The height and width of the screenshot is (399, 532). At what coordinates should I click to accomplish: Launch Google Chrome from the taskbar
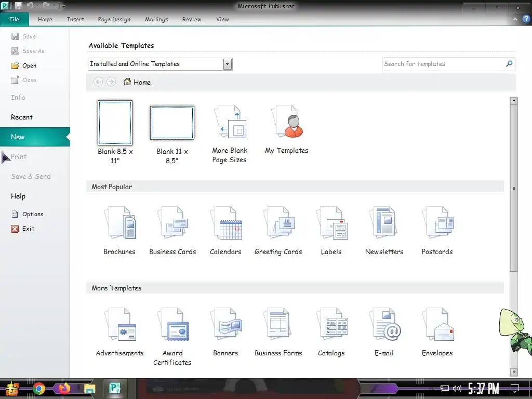39,389
